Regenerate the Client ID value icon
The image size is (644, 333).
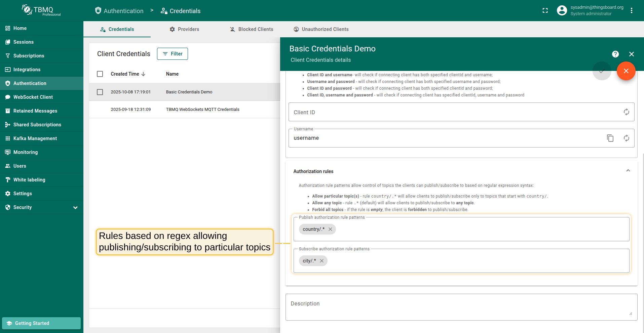pyautogui.click(x=626, y=112)
